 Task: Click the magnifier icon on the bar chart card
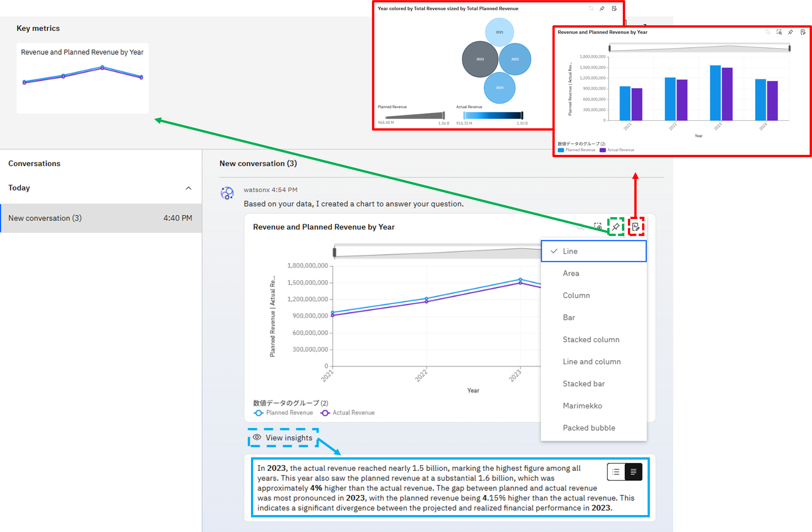pyautogui.click(x=768, y=32)
